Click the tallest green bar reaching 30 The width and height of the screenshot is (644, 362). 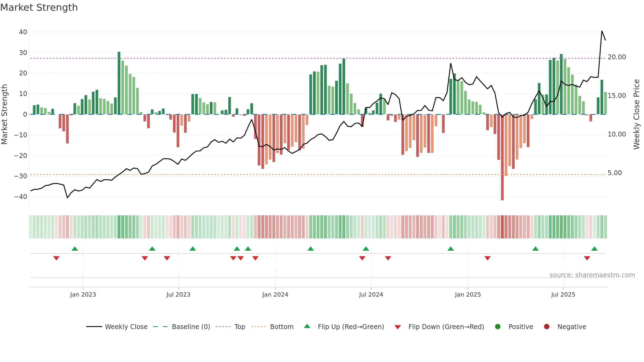coord(119,83)
